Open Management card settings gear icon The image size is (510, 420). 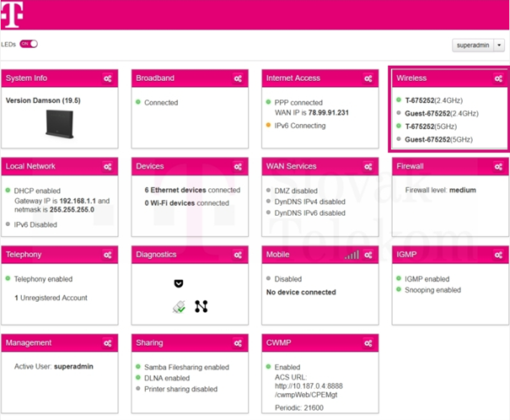pyautogui.click(x=108, y=343)
